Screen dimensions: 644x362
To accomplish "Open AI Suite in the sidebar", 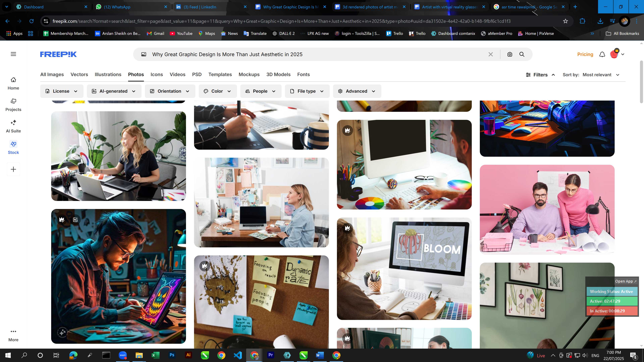I will 13,126.
